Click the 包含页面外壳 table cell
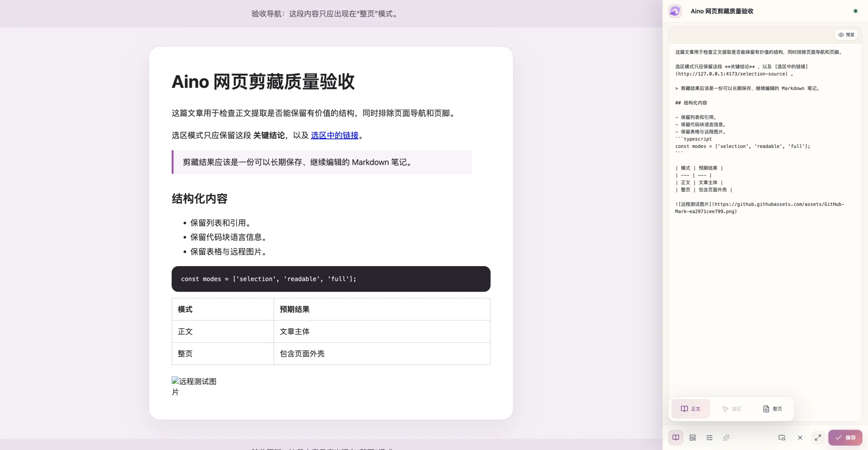 click(x=382, y=354)
